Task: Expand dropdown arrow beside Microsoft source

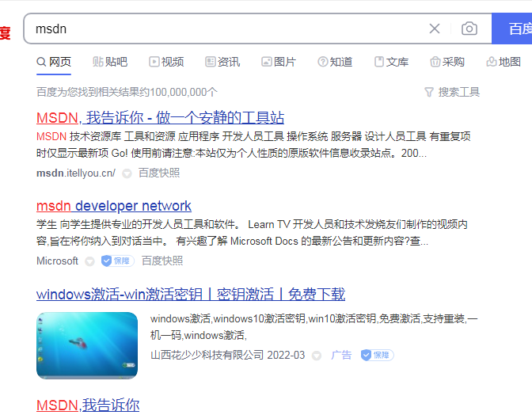Action: [x=89, y=261]
